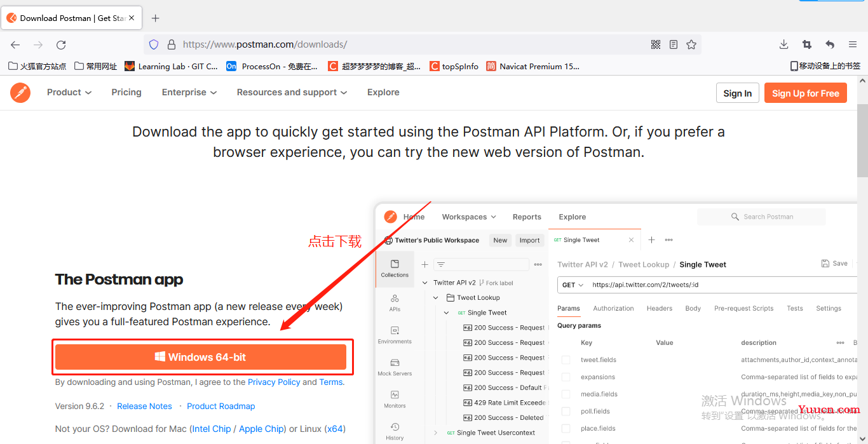The width and height of the screenshot is (868, 444).
Task: Expand Resources and support dropdown
Action: click(x=292, y=92)
